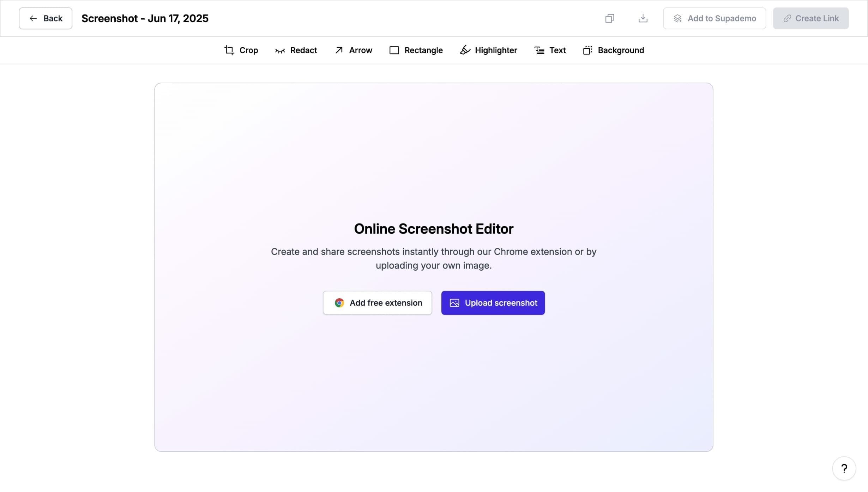Select the Text tool

pyautogui.click(x=550, y=50)
